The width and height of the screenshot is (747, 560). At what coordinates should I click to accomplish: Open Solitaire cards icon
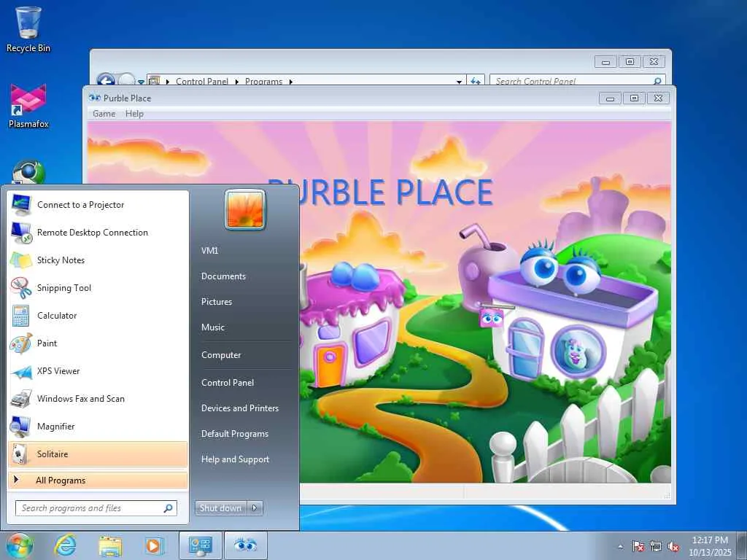pos(21,454)
